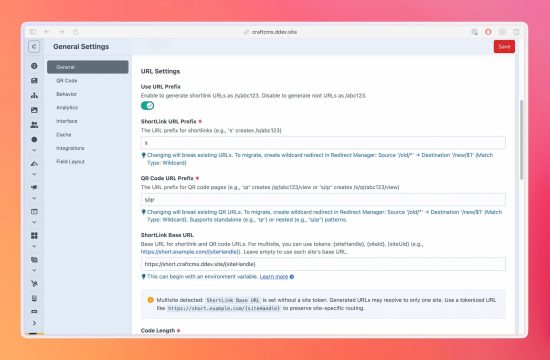Click the Multisite detected warning notice
Viewport: 550px width, 360px height.
pyautogui.click(x=323, y=304)
